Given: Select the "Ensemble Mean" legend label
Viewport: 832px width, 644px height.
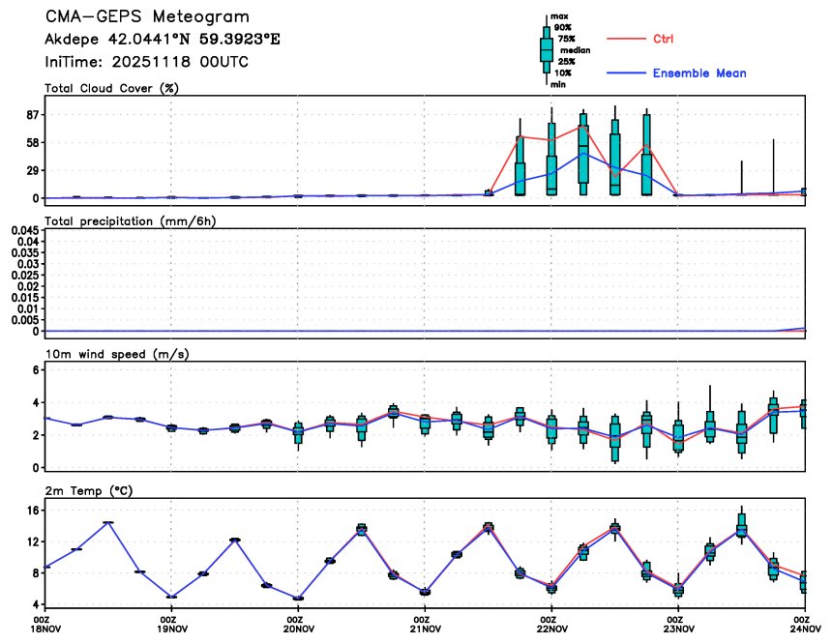Looking at the screenshot, I should (x=699, y=73).
